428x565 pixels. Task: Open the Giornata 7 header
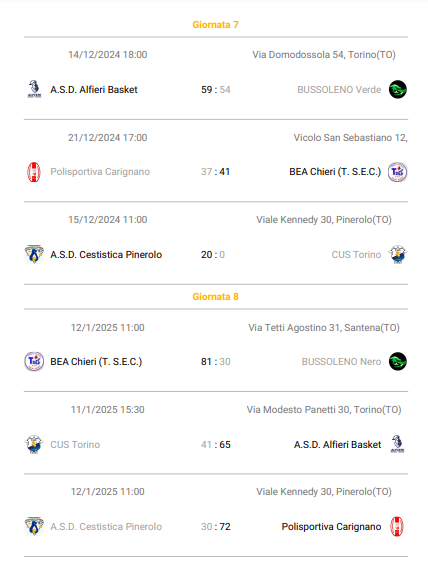215,25
